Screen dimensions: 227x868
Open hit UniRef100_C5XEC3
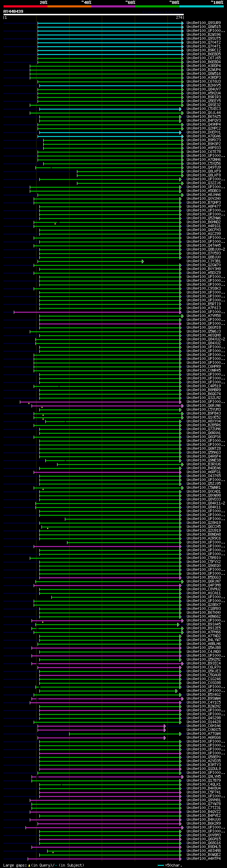tap(204, 109)
